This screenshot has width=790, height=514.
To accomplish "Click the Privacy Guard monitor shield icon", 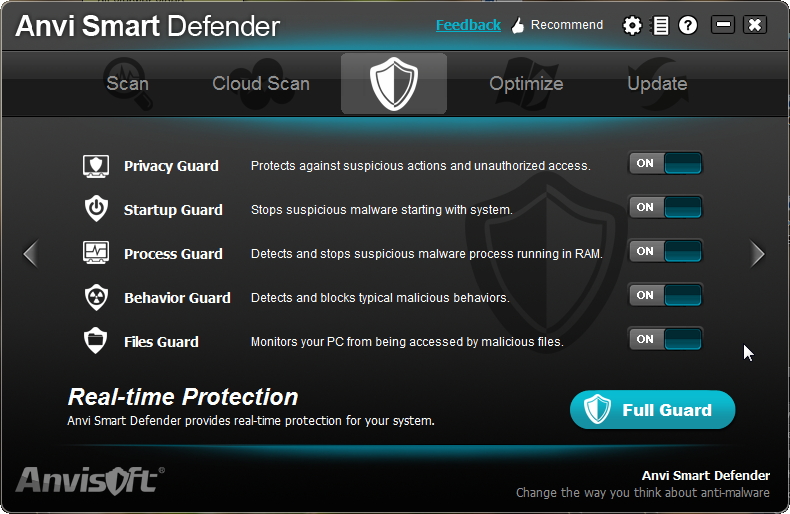I will pos(96,166).
